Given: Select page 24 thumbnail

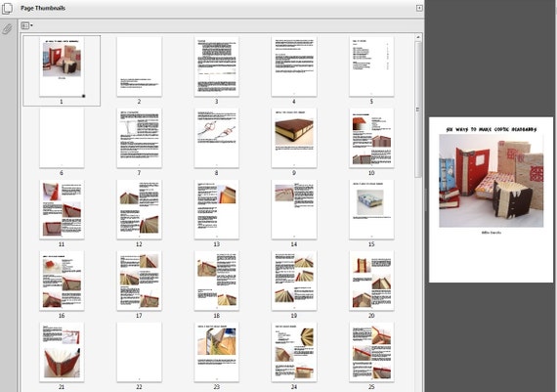Looking at the screenshot, I should click(294, 352).
